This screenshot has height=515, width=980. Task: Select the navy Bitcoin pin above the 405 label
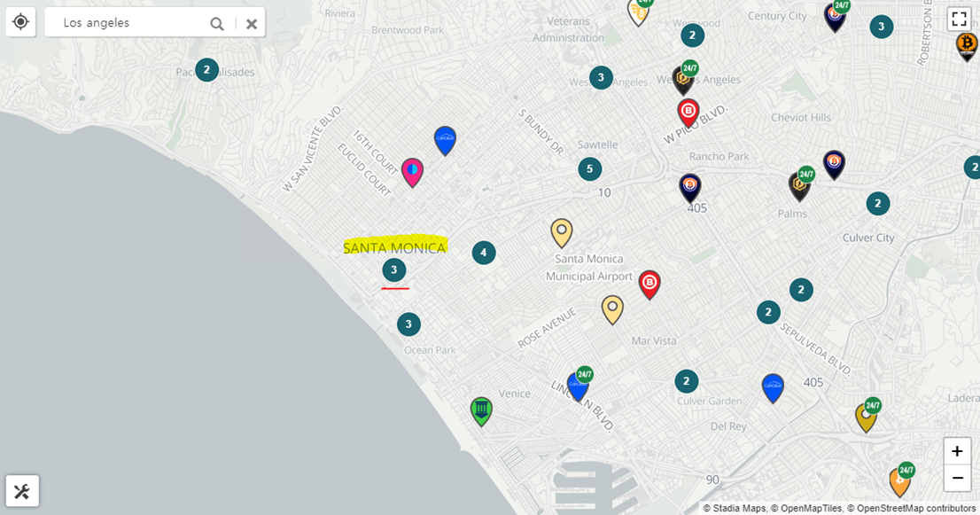point(690,188)
